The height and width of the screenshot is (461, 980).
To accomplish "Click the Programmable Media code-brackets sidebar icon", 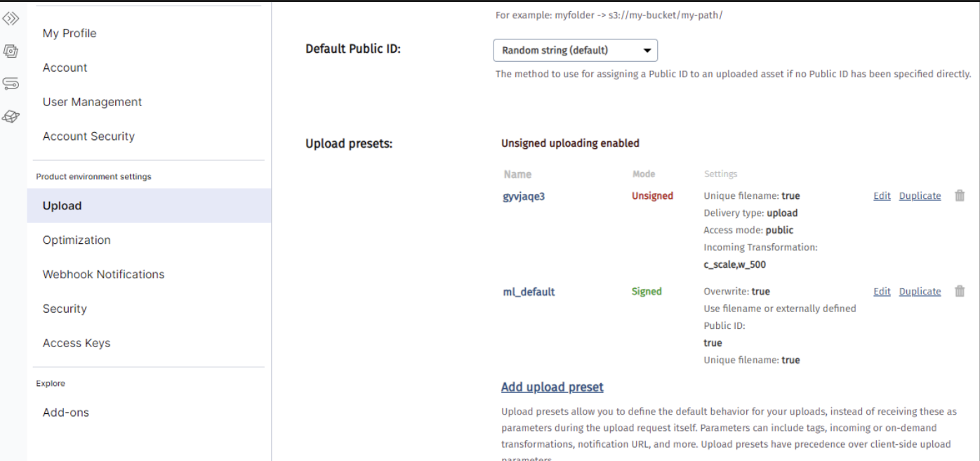I will tap(11, 19).
